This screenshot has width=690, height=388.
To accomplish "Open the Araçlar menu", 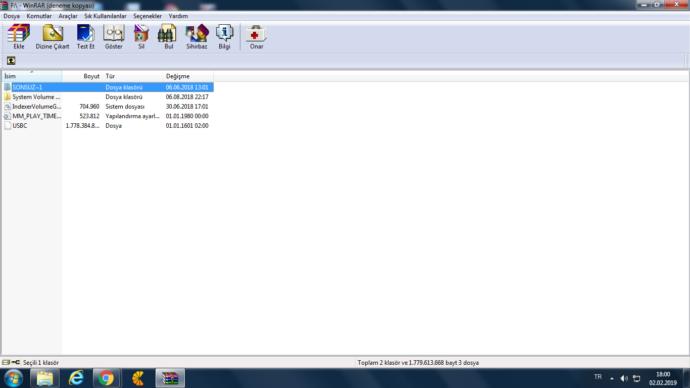I will tap(68, 16).
